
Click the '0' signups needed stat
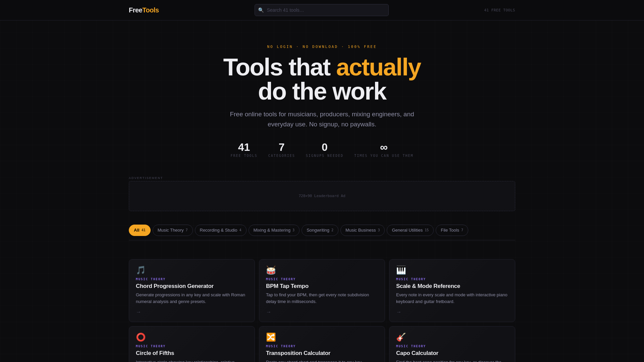point(324,147)
